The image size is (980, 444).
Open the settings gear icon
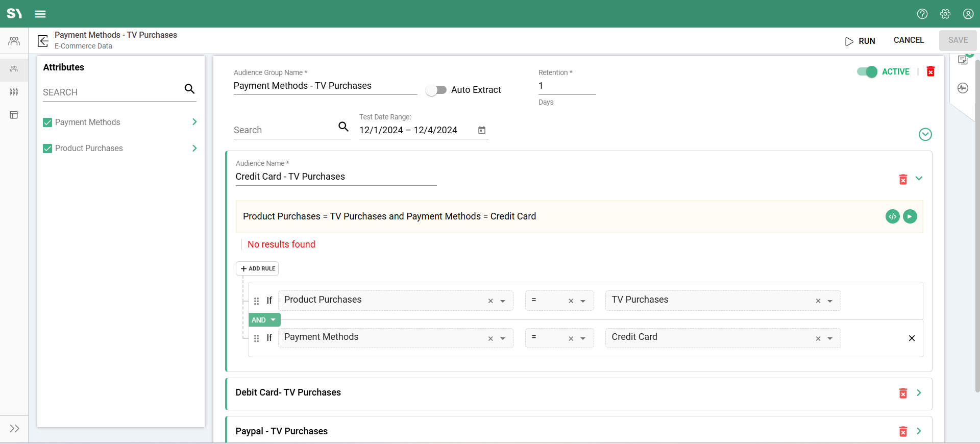(x=945, y=14)
